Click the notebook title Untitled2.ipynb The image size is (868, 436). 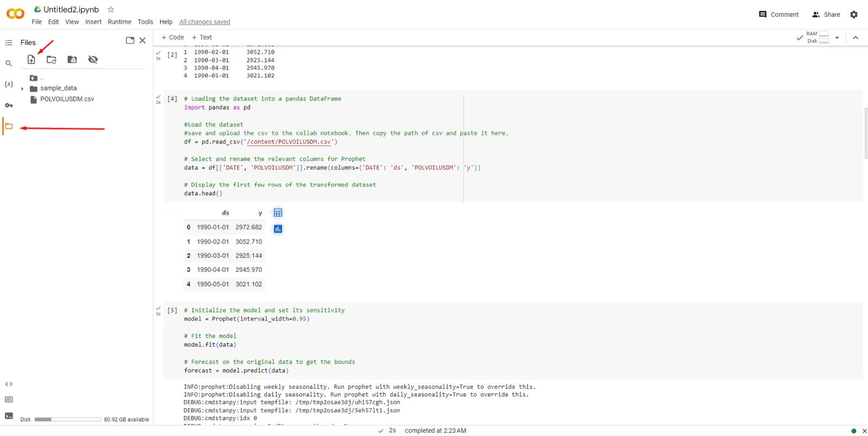(x=71, y=9)
